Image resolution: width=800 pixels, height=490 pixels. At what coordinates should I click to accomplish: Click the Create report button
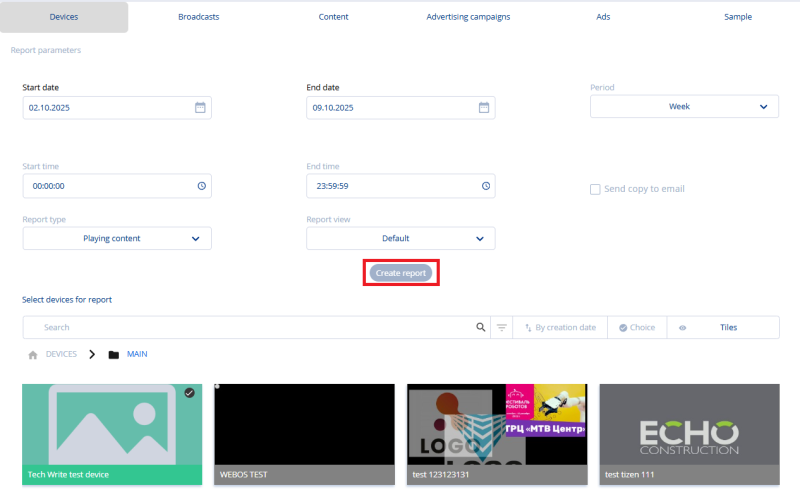[x=401, y=273]
